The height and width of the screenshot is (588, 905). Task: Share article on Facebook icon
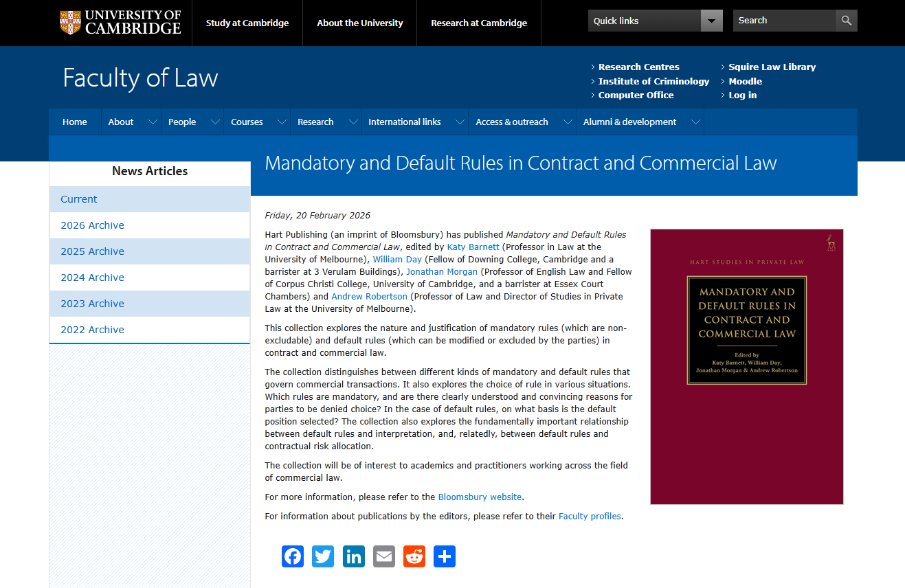click(293, 556)
